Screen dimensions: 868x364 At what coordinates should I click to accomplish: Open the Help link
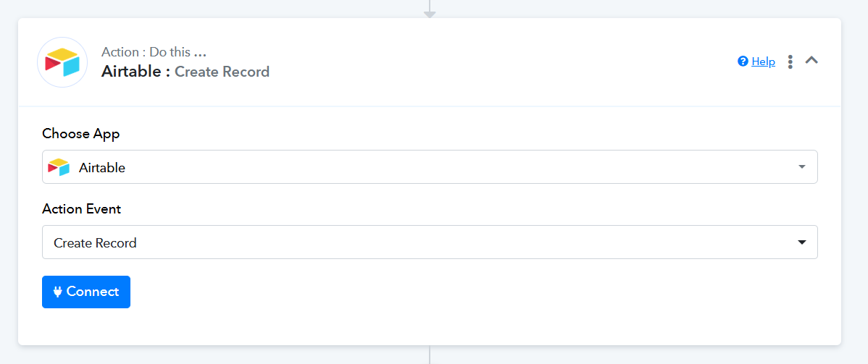click(763, 62)
